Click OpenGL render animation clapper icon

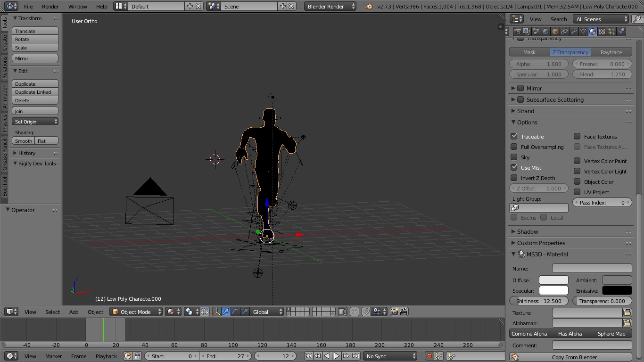point(404,312)
